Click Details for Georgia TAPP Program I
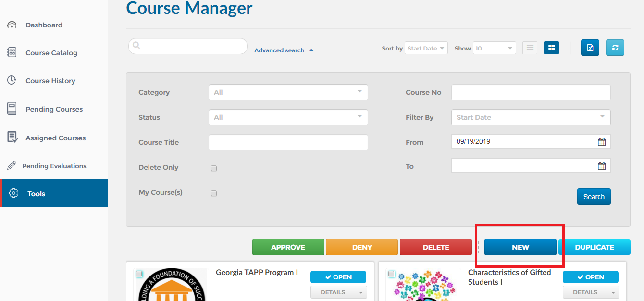Screen dimensions: 644x301 (x=333, y=292)
